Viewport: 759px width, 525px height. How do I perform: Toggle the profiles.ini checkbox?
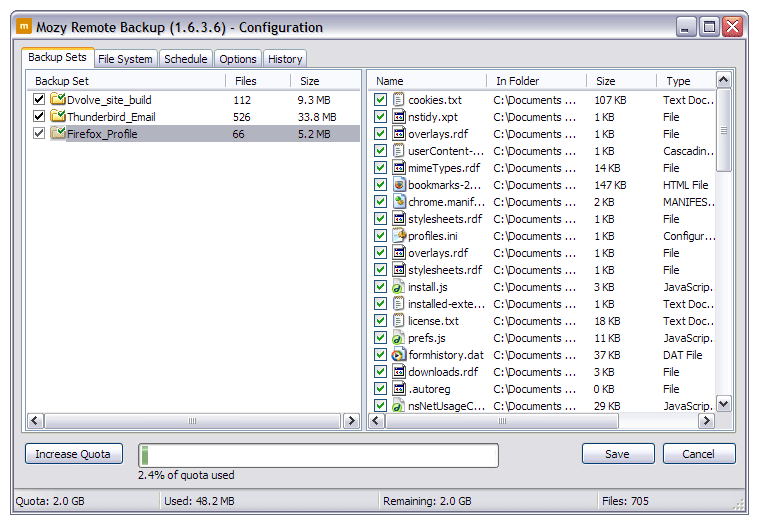point(380,235)
